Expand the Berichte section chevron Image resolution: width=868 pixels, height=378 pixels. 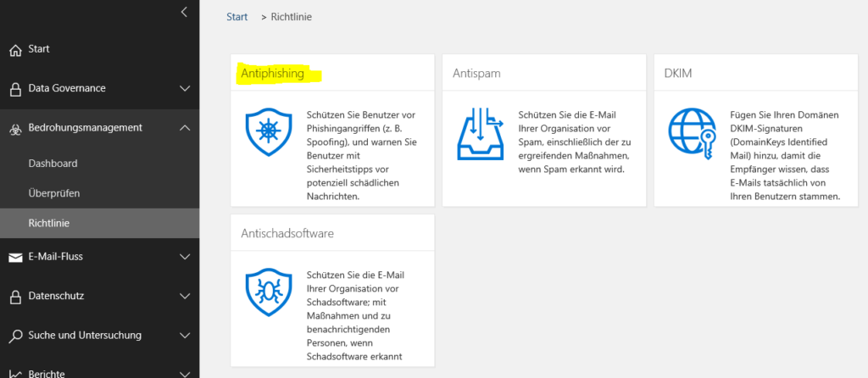[185, 374]
